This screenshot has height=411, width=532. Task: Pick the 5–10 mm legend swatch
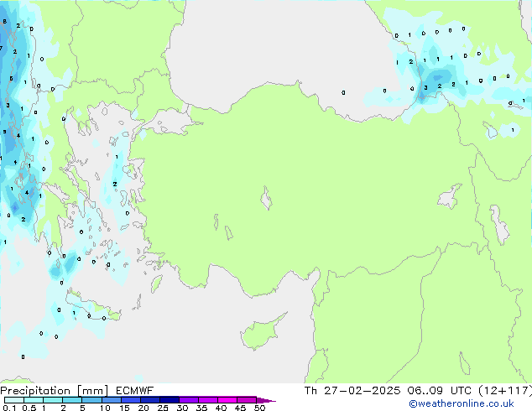[x=91, y=400]
